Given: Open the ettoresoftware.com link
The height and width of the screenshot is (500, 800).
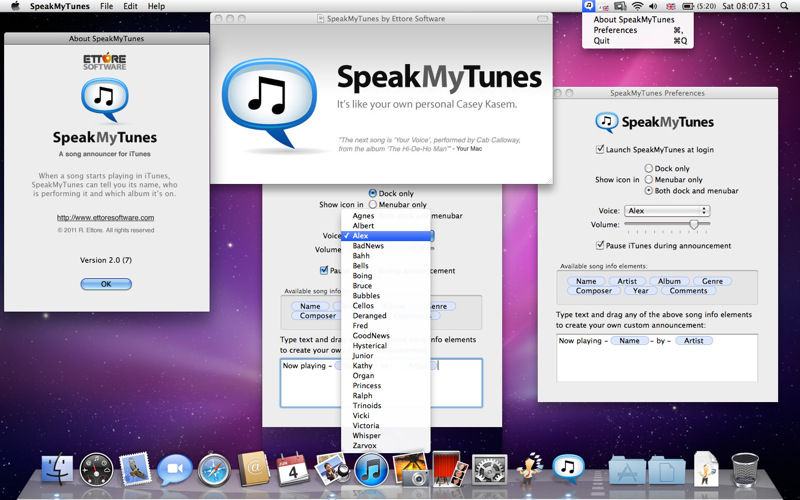Looking at the screenshot, I should point(105,217).
